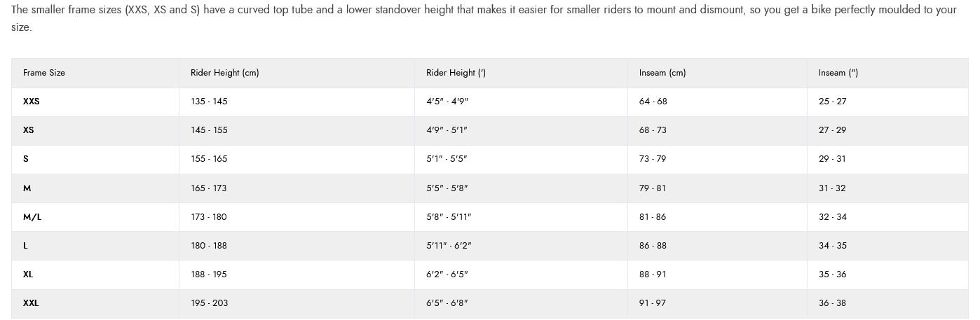This screenshot has height=320, width=980.
Task: Click the Frame Size column header
Action: 44,73
